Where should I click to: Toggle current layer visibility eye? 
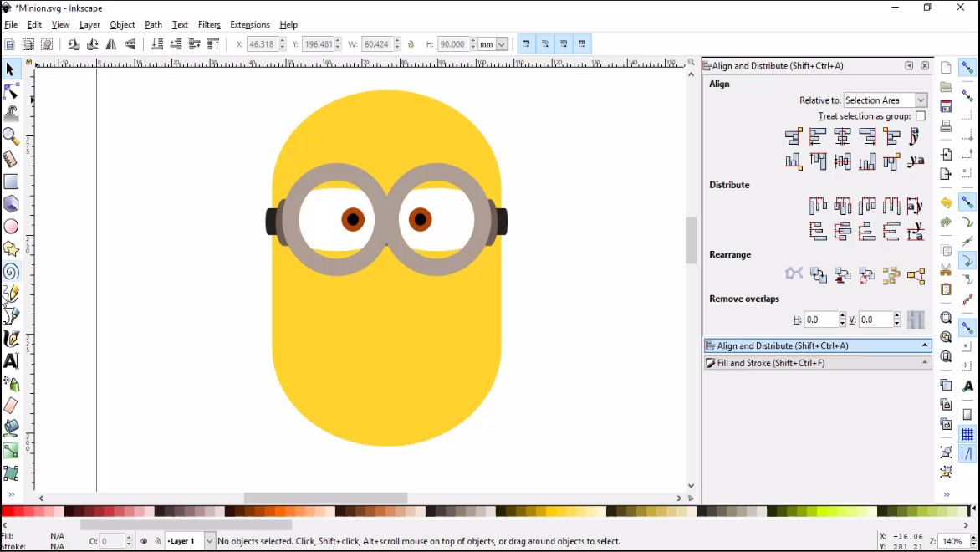click(x=144, y=541)
